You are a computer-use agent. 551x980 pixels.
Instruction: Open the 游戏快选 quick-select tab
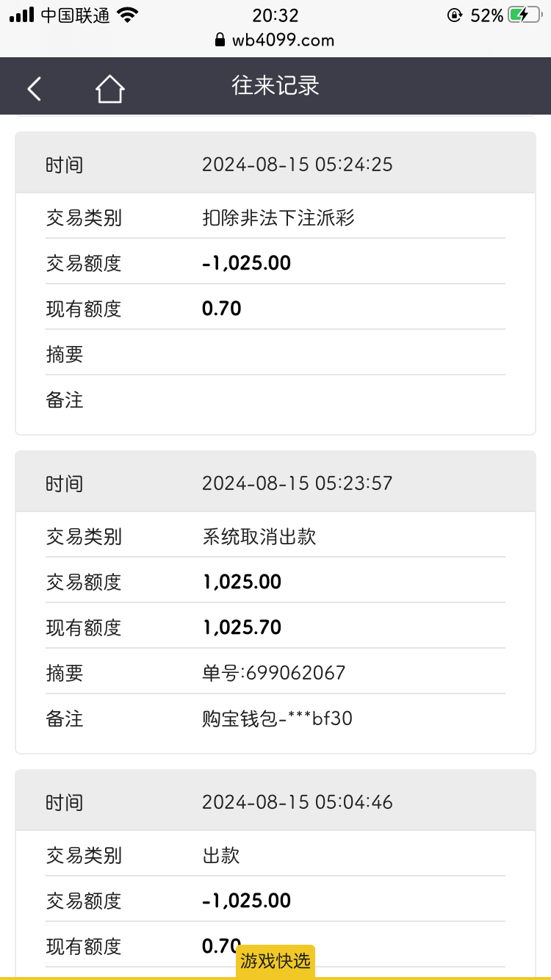pyautogui.click(x=275, y=960)
